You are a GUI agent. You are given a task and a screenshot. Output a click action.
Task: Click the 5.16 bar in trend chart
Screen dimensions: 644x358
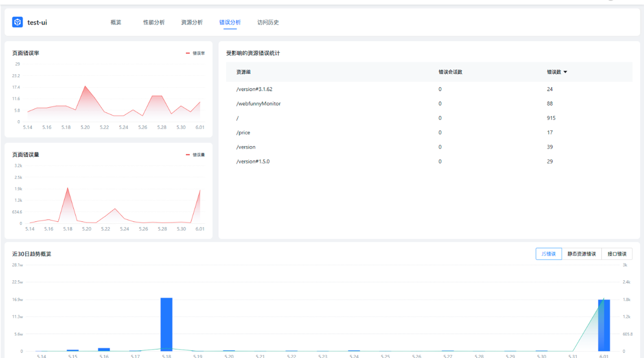tap(104, 349)
